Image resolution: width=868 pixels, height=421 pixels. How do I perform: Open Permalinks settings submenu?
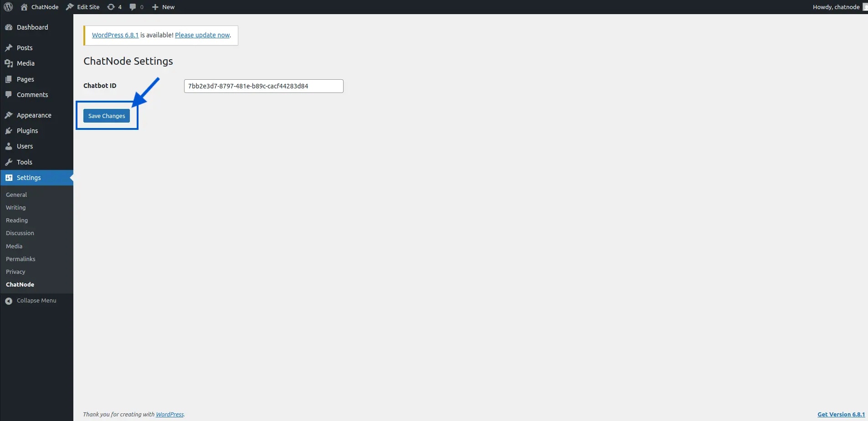click(x=21, y=259)
